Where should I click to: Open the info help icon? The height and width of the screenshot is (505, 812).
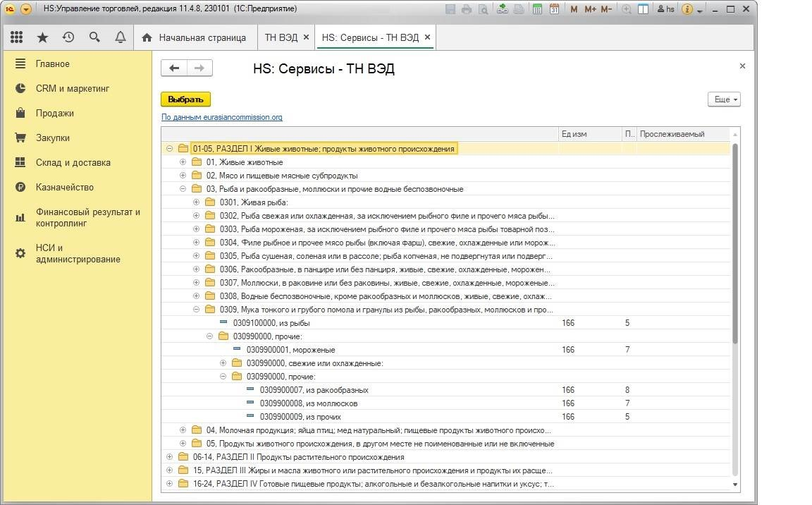(687, 9)
